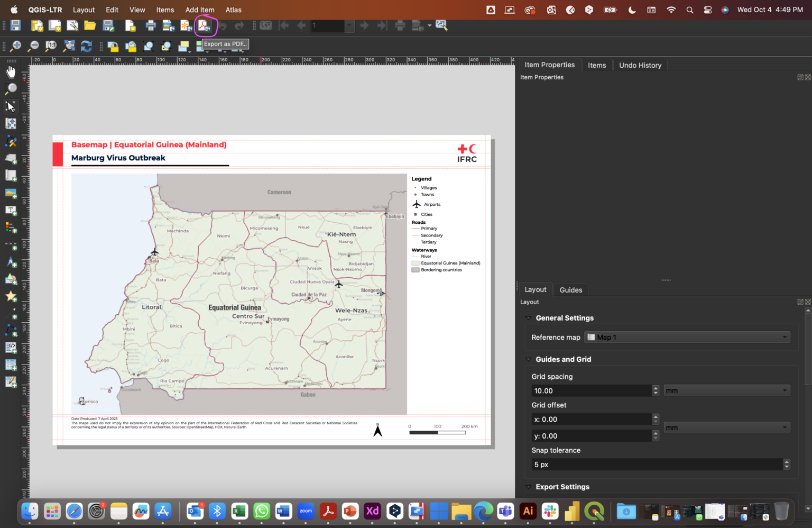Viewport: 812px width, 528px height.
Task: Open Zoom from the Dock
Action: [306, 511]
